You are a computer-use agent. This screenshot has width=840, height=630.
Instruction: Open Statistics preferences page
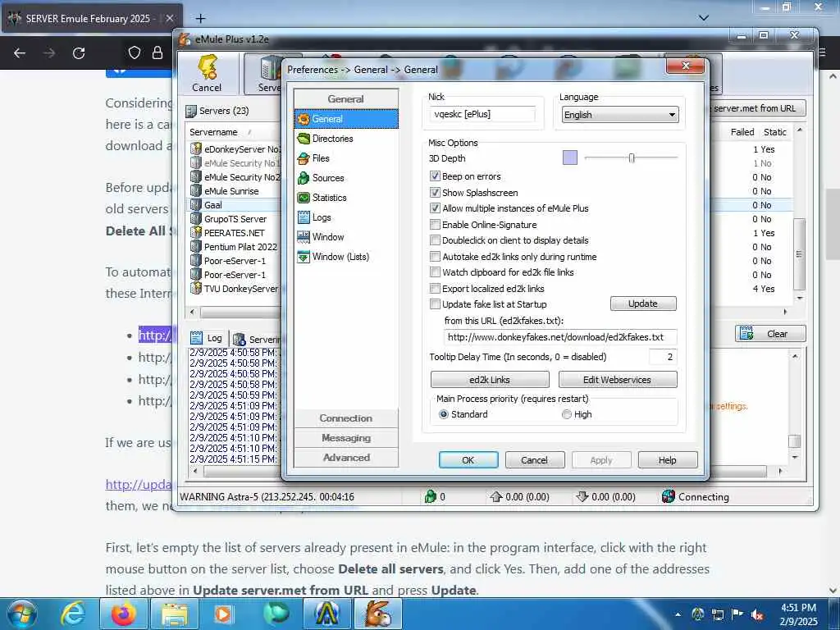pyautogui.click(x=329, y=198)
